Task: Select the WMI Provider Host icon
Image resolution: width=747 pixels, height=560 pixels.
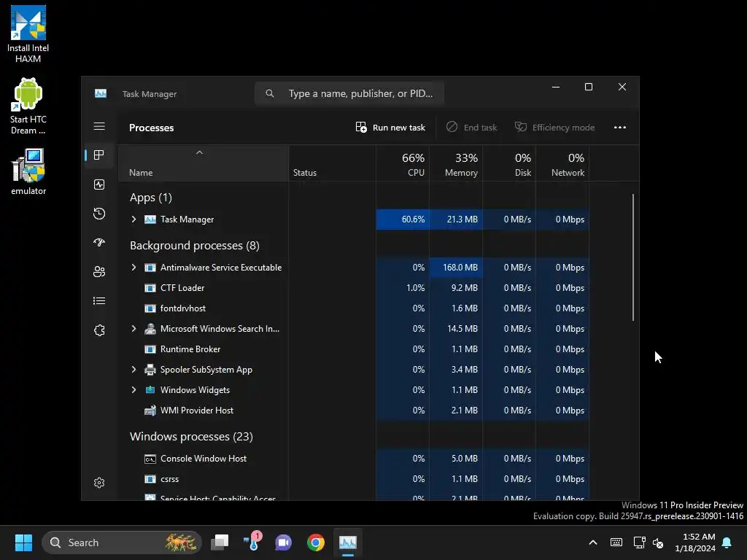Action: tap(150, 410)
